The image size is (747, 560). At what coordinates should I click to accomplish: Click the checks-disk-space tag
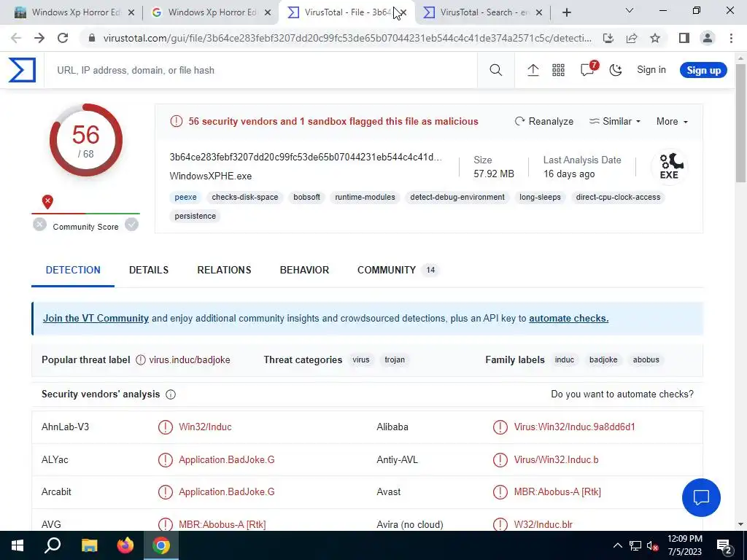point(245,197)
